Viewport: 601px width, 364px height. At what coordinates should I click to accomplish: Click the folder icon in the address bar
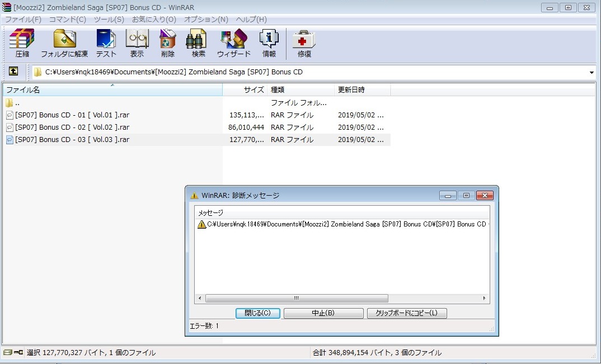coord(37,72)
